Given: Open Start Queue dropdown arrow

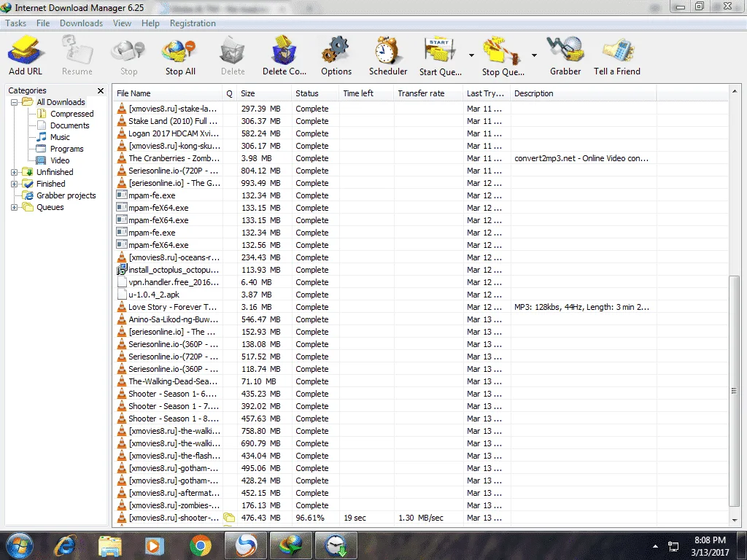Looking at the screenshot, I should click(x=471, y=55).
